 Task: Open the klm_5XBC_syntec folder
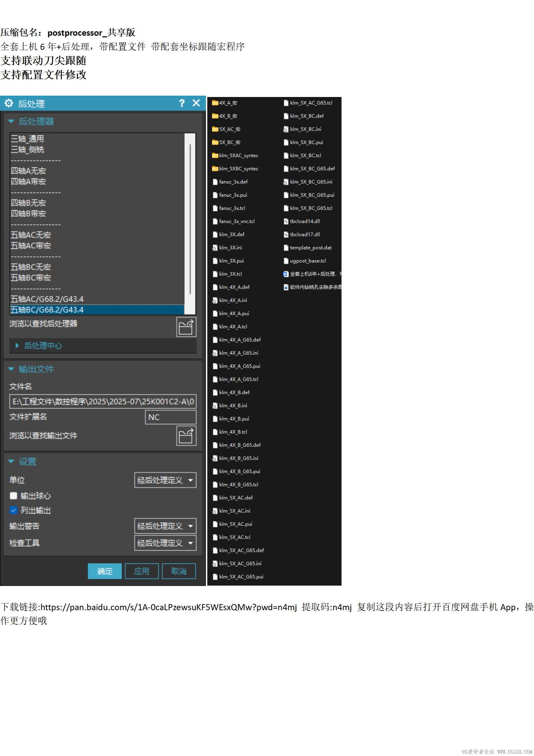pyautogui.click(x=235, y=169)
